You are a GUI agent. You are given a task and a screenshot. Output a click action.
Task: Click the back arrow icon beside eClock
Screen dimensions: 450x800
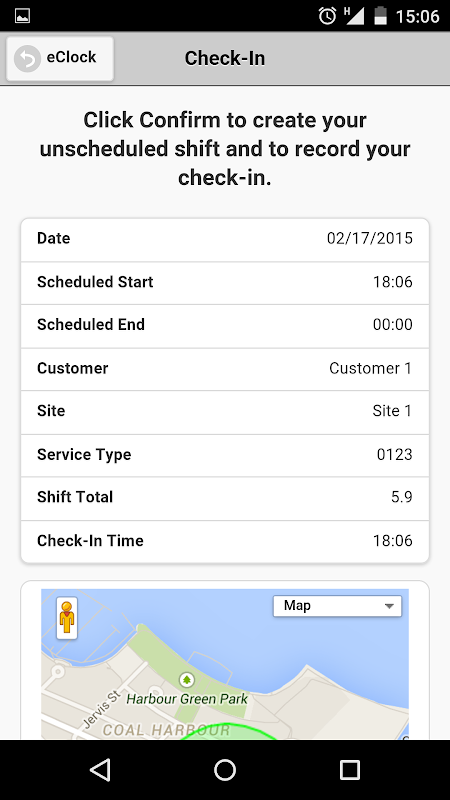coord(27,58)
